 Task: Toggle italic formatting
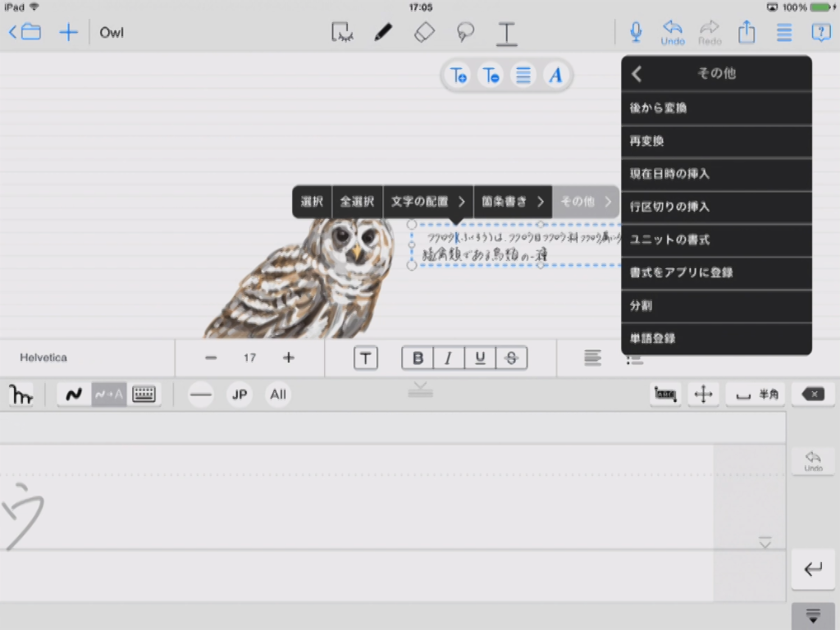449,358
